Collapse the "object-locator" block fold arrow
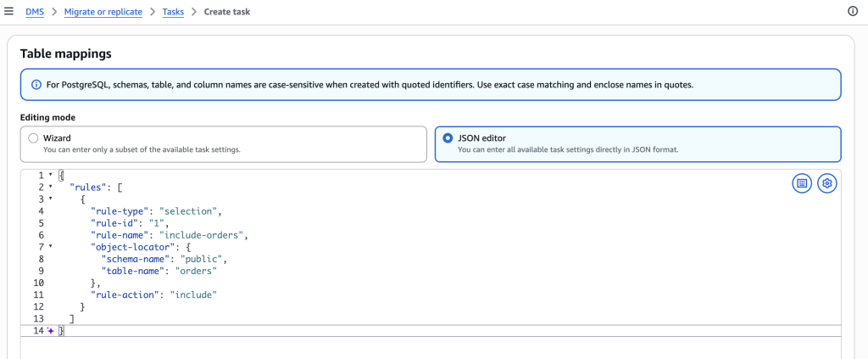868x359 pixels. click(50, 247)
